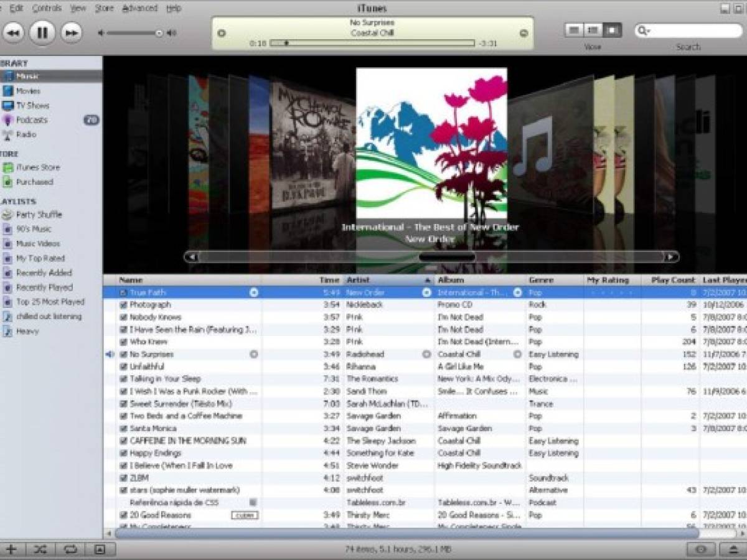747x560 pixels.
Task: Uncheck the Santa Monica song checkbox
Action: click(x=123, y=429)
